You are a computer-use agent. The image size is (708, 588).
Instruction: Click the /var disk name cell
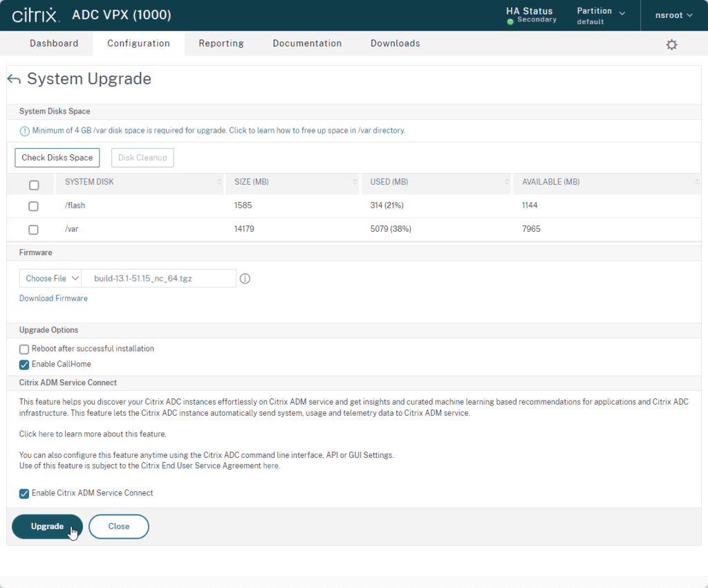click(x=72, y=229)
